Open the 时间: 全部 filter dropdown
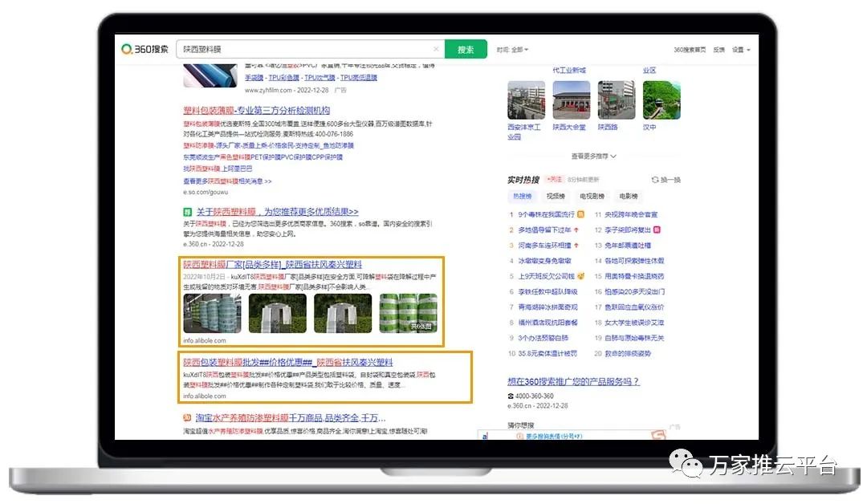Screen dimensions: 867x504 pos(512,50)
